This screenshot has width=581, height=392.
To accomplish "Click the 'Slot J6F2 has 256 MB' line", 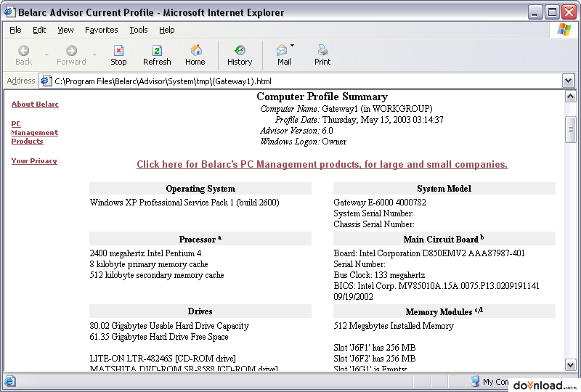I will pyautogui.click(x=375, y=359).
